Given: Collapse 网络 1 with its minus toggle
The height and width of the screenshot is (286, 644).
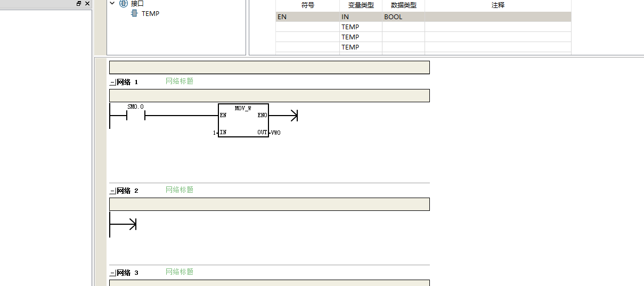Looking at the screenshot, I should coord(112,83).
